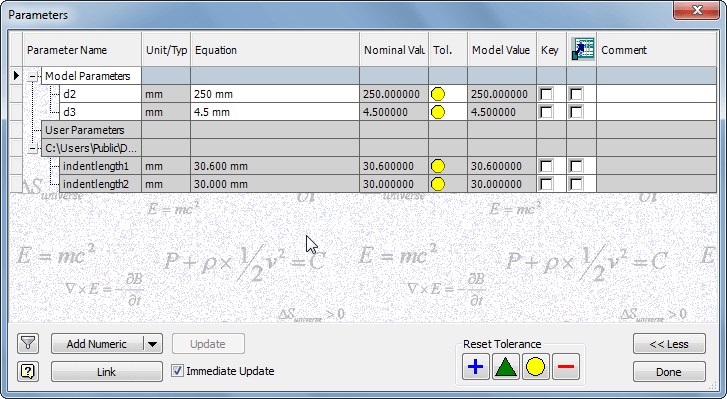727x399 pixels.
Task: Reset tolerance to median with green triangle
Action: coord(505,367)
